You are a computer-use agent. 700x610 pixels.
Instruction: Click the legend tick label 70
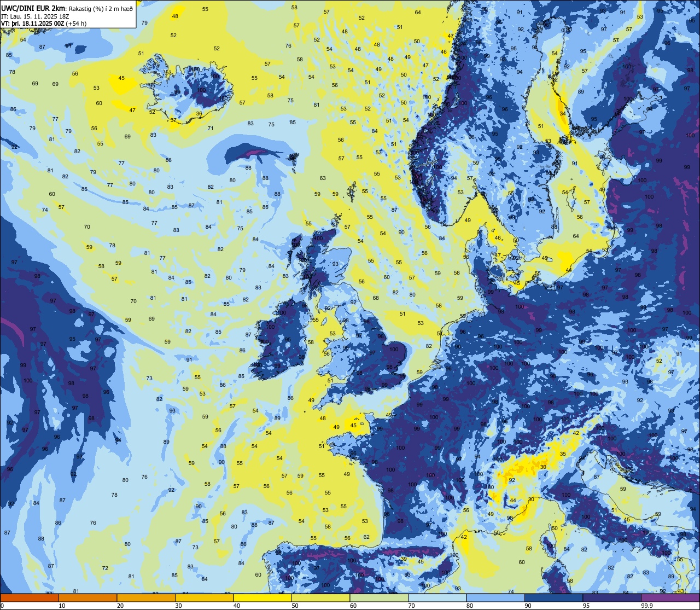pyautogui.click(x=411, y=606)
